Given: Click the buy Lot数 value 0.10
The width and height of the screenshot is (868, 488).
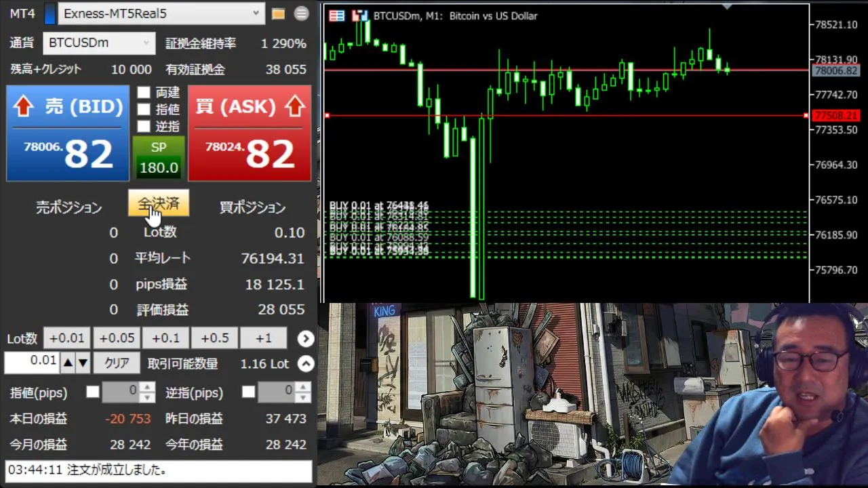Looking at the screenshot, I should 290,232.
